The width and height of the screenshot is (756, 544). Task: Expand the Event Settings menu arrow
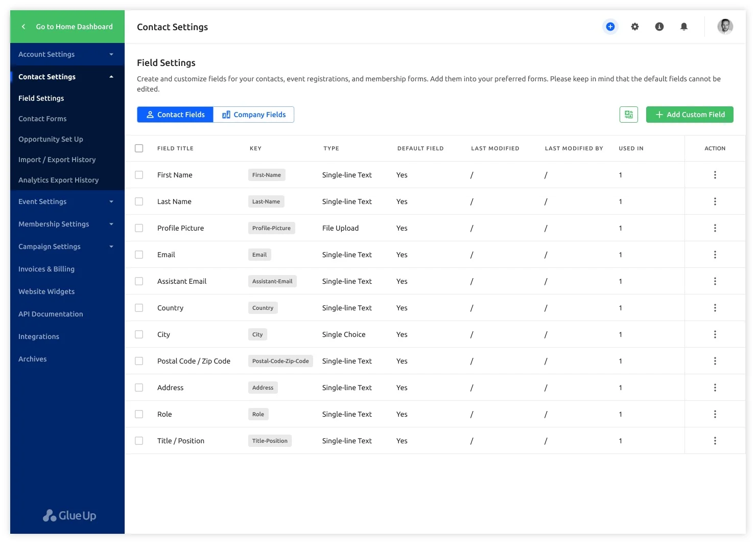click(111, 201)
